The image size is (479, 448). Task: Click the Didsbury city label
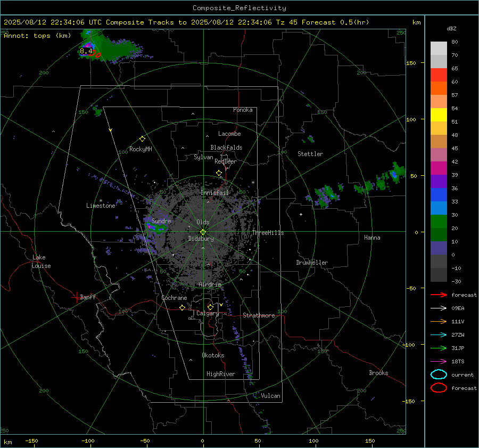pyautogui.click(x=201, y=239)
